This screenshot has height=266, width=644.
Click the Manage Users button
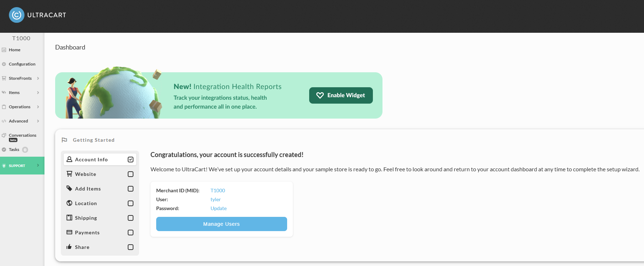[x=222, y=224]
